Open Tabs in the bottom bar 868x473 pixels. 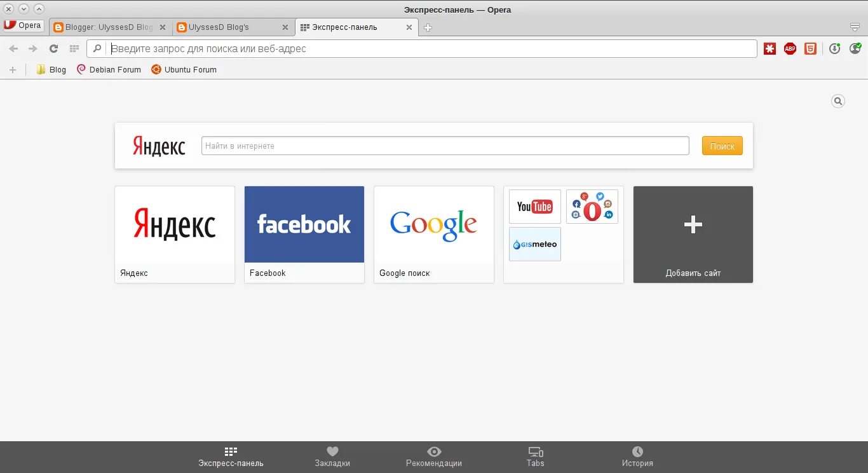pos(536,457)
